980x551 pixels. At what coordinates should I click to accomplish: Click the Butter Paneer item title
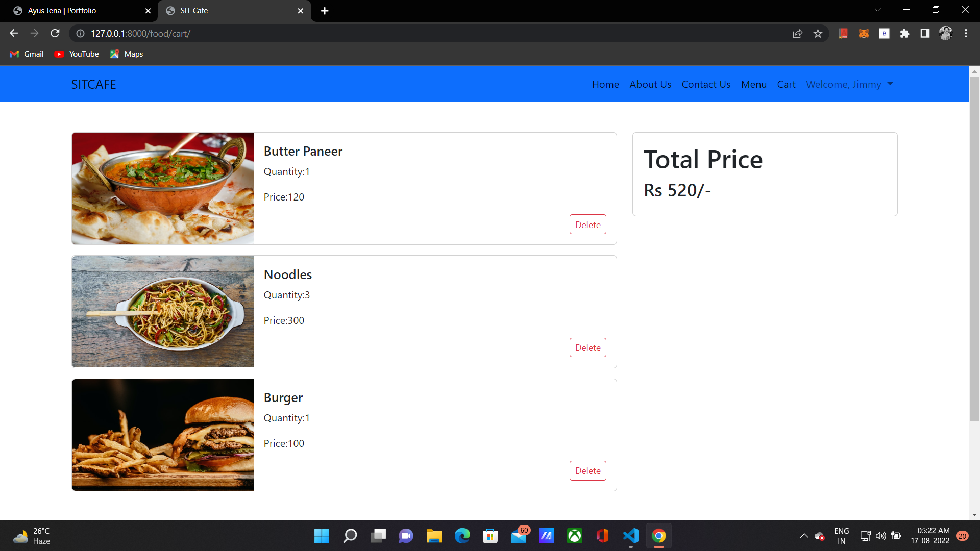pyautogui.click(x=303, y=152)
